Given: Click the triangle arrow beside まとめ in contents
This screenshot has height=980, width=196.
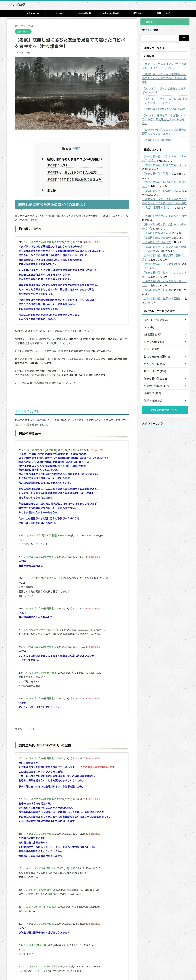Looking at the screenshot, I should point(43,190).
